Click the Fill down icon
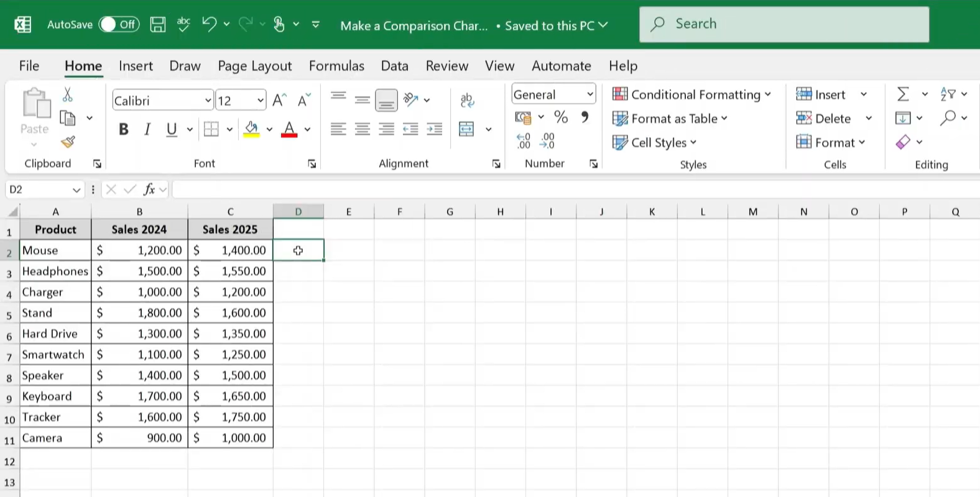This screenshot has height=497, width=980. pos(903,117)
